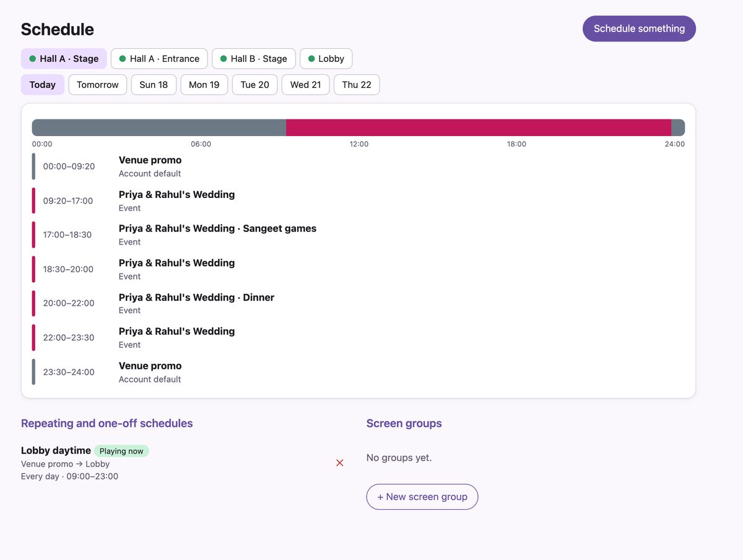This screenshot has width=743, height=560.
Task: Show schedule for Tue 20
Action: coord(255,85)
